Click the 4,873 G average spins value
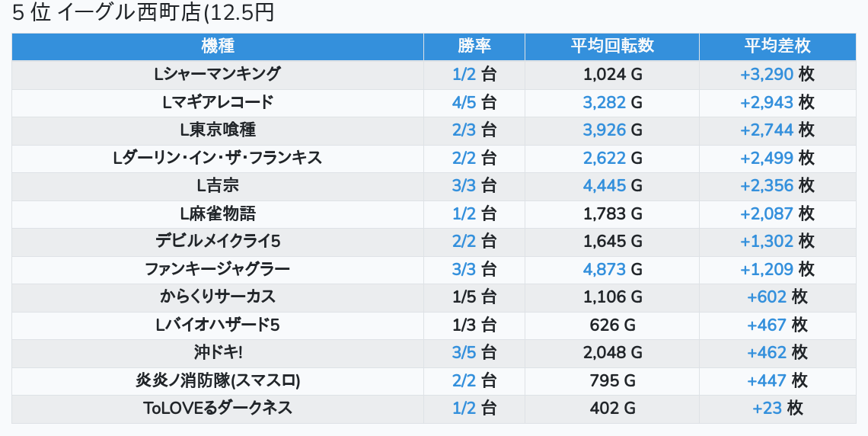 612,269
